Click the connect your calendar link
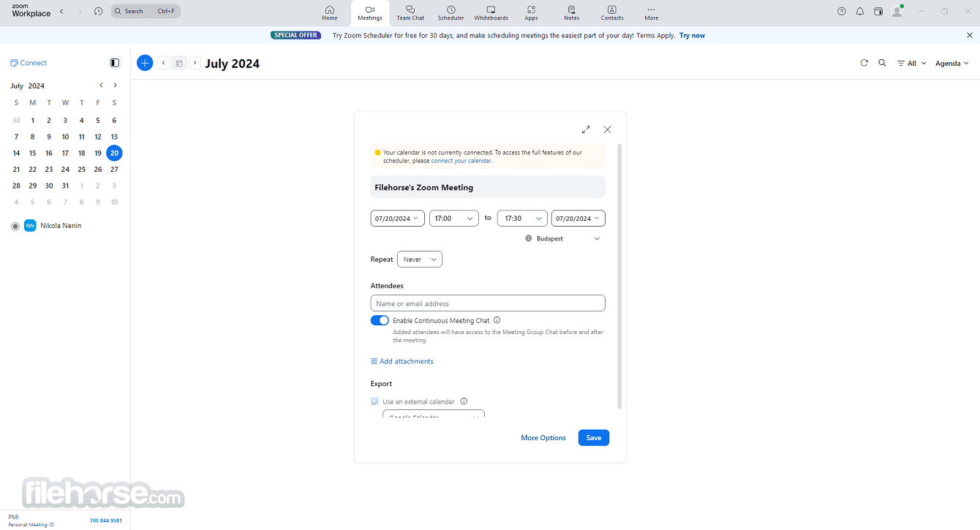Screen dimensions: 980x530 (461, 161)
